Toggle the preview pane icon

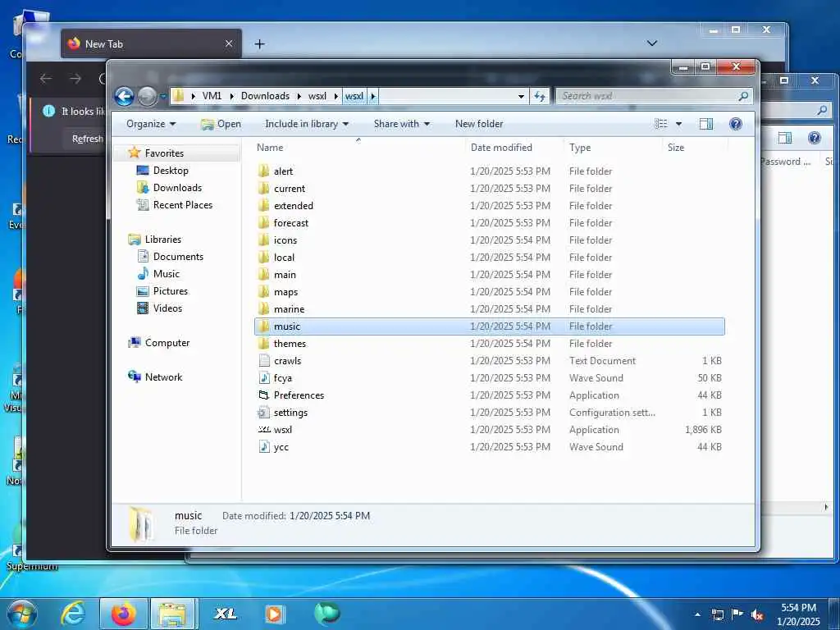706,124
